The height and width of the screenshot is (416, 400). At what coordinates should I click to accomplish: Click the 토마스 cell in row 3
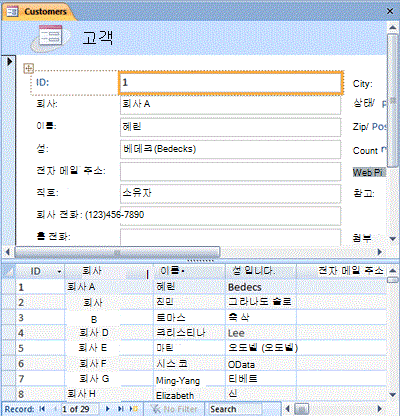189,317
